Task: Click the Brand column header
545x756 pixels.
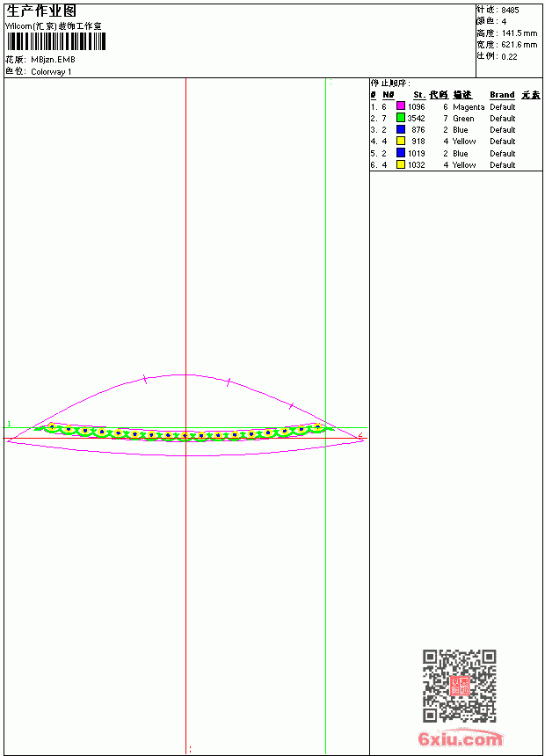Action: click(x=502, y=95)
